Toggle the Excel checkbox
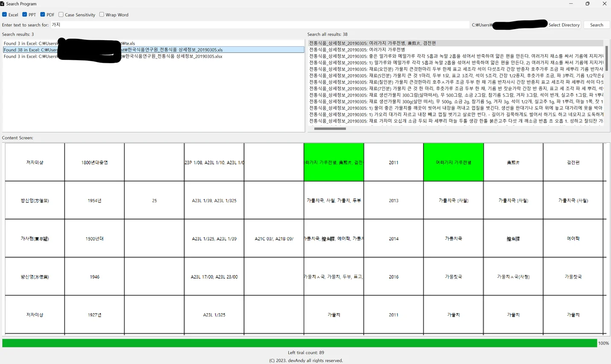Screen dimensions: 611x364 [5, 15]
